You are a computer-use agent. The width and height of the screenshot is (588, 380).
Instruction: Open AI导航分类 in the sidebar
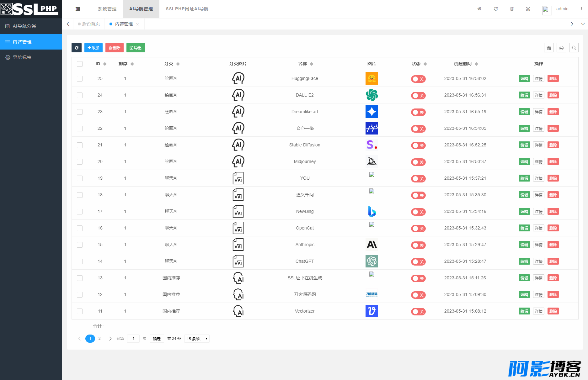[31, 26]
